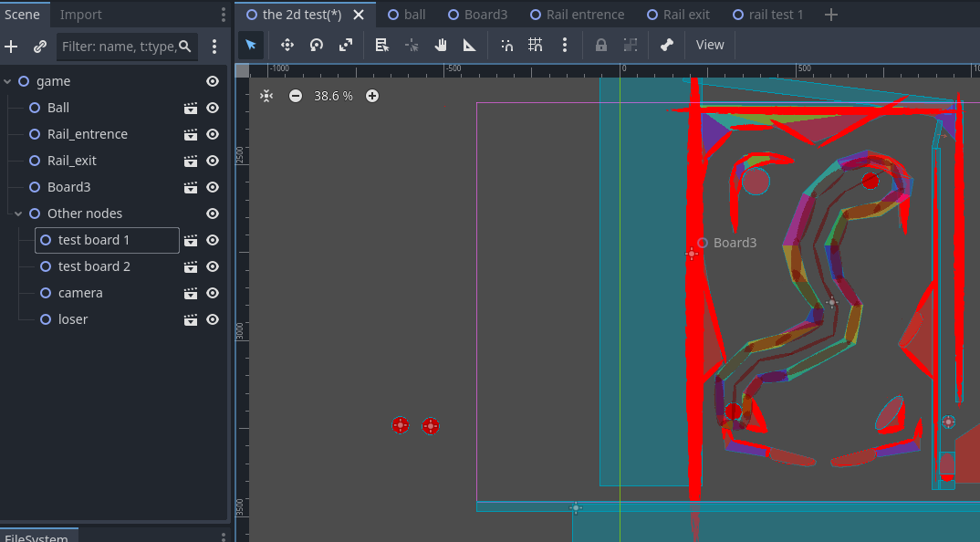Viewport: 980px width, 542px height.
Task: Open skeleton bone options
Action: click(x=666, y=45)
